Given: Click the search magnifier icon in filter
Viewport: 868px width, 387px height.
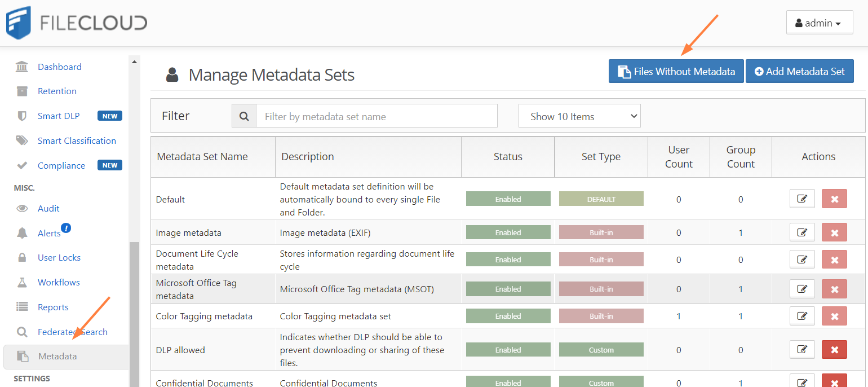Looking at the screenshot, I should coord(244,116).
